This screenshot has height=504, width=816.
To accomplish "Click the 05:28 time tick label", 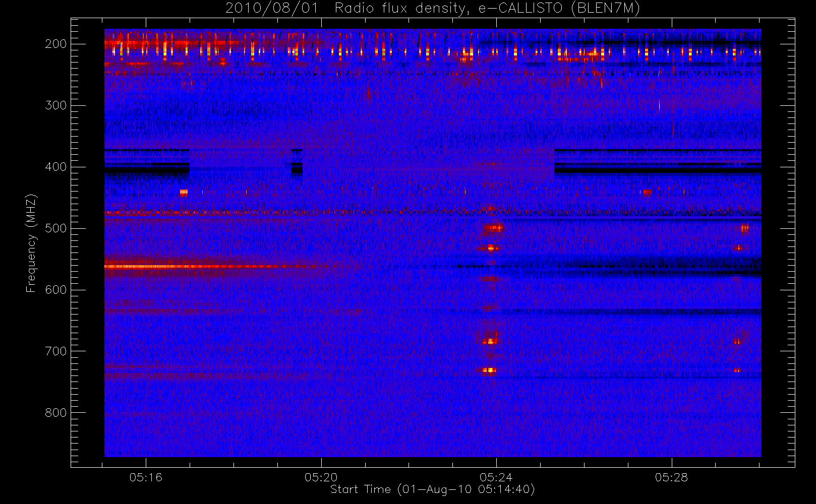I will 672,477.
